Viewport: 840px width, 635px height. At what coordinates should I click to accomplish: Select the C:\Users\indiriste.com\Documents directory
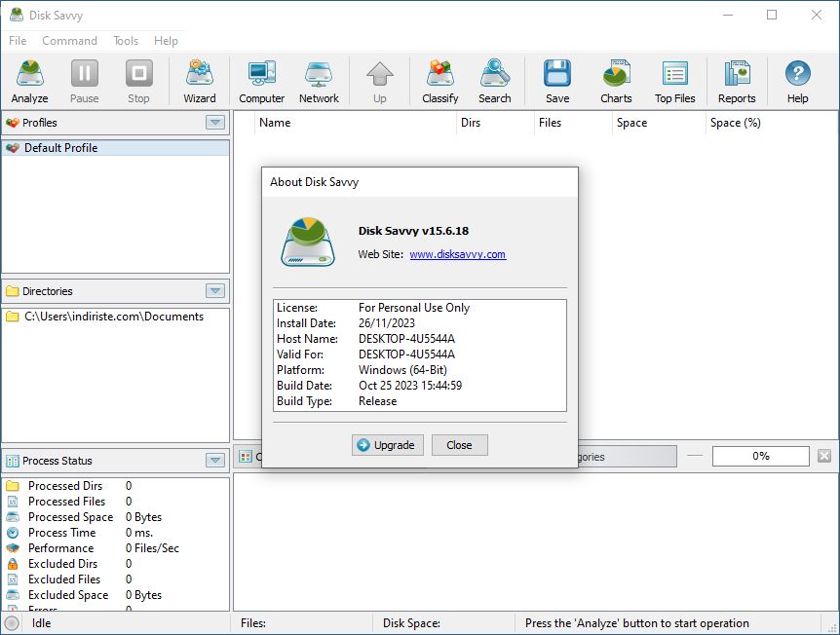(116, 317)
